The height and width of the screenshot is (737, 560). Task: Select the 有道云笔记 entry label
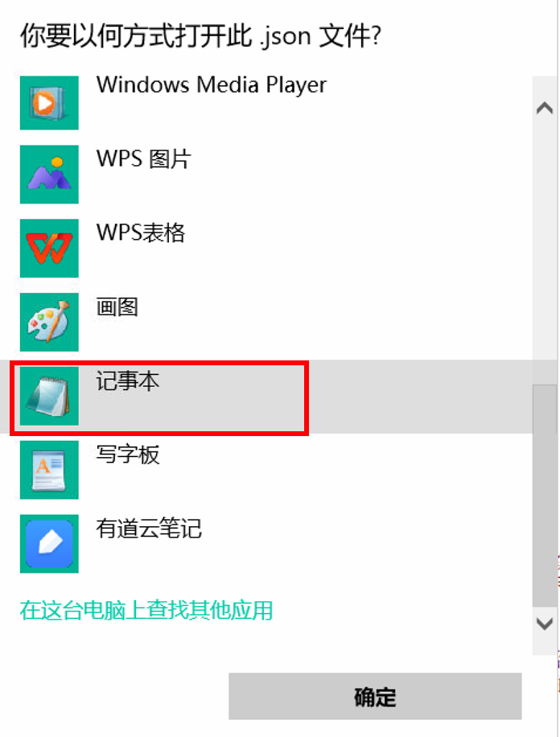pyautogui.click(x=149, y=529)
